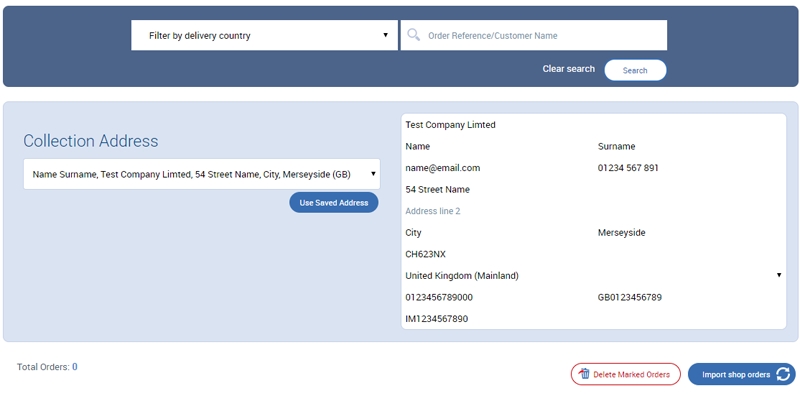
Task: Click the Merseyside county field
Action: coord(690,233)
